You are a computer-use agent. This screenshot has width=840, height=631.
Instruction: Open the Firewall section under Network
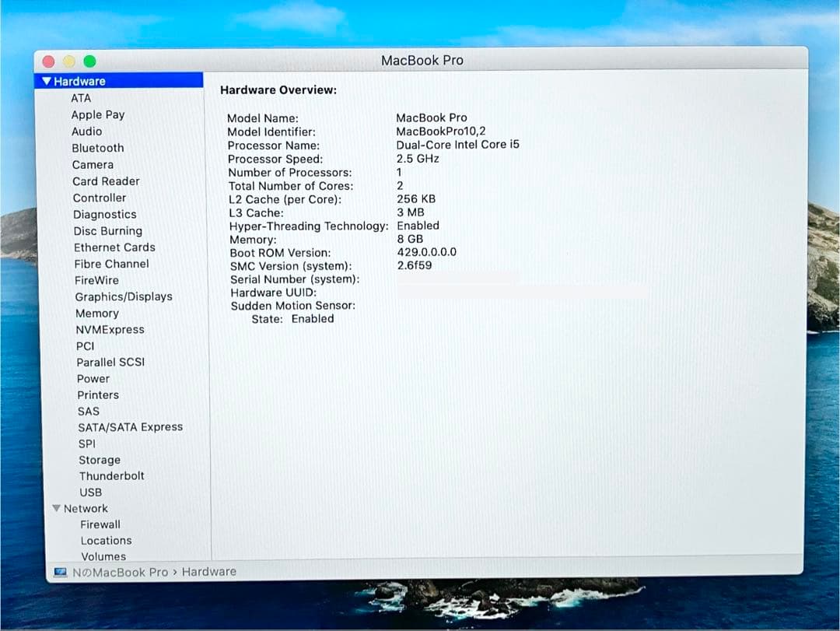tap(100, 524)
